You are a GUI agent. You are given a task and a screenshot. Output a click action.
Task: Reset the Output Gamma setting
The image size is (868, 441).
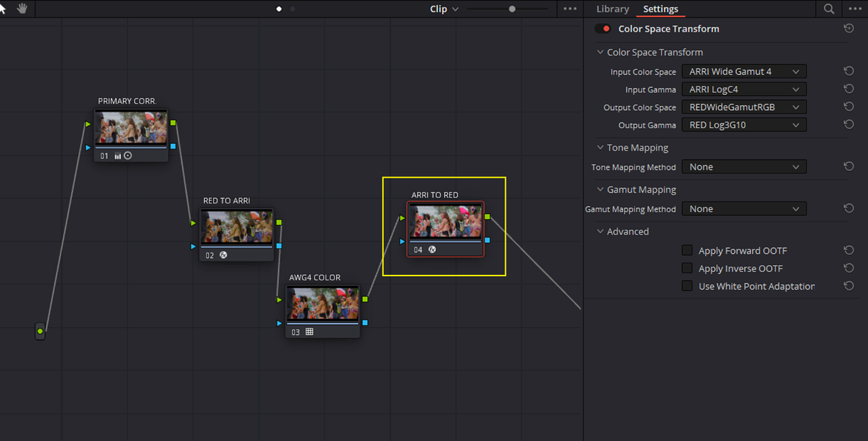848,124
